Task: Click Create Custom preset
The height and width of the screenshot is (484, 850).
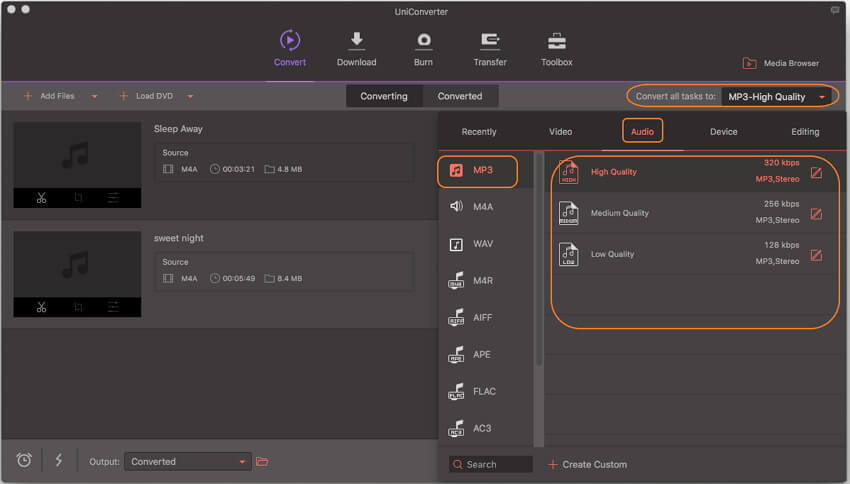Action: pyautogui.click(x=588, y=464)
